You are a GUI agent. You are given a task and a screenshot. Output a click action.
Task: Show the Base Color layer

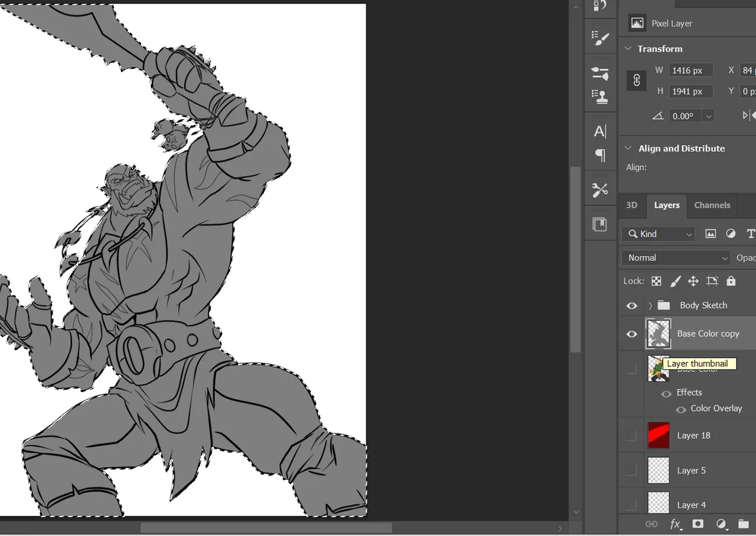point(631,368)
